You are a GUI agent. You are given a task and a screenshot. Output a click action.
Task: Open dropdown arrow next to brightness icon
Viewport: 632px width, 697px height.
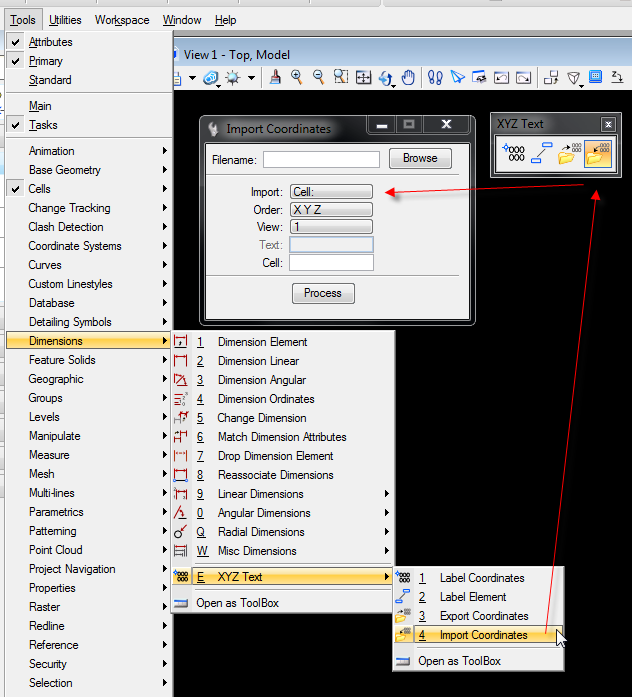coord(252,78)
